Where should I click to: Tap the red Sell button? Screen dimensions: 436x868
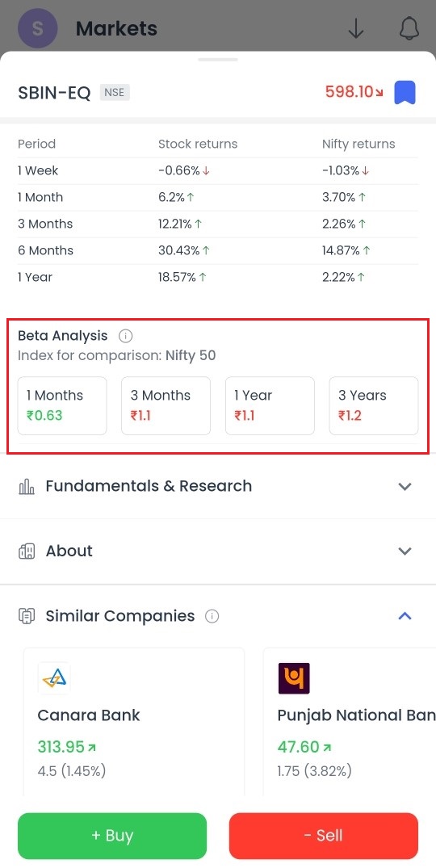tap(323, 836)
